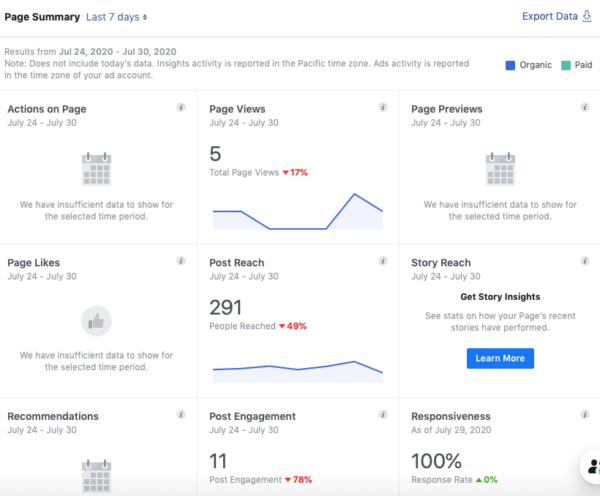Click info icon on Story Reach card

(585, 261)
